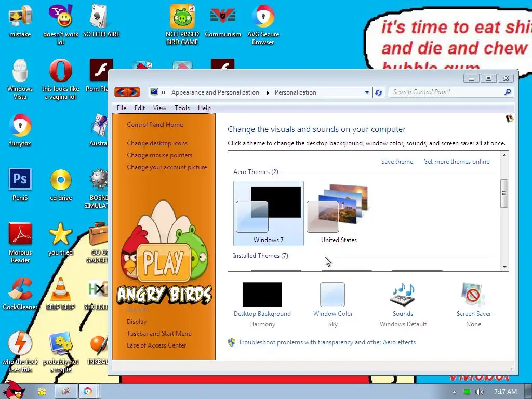Launch the Photoshop Ps desktop icon
This screenshot has width=532, height=399.
click(x=20, y=184)
